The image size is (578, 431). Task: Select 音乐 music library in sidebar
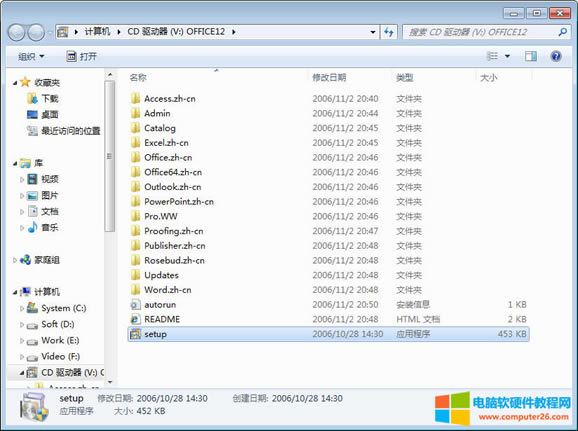pyautogui.click(x=50, y=227)
